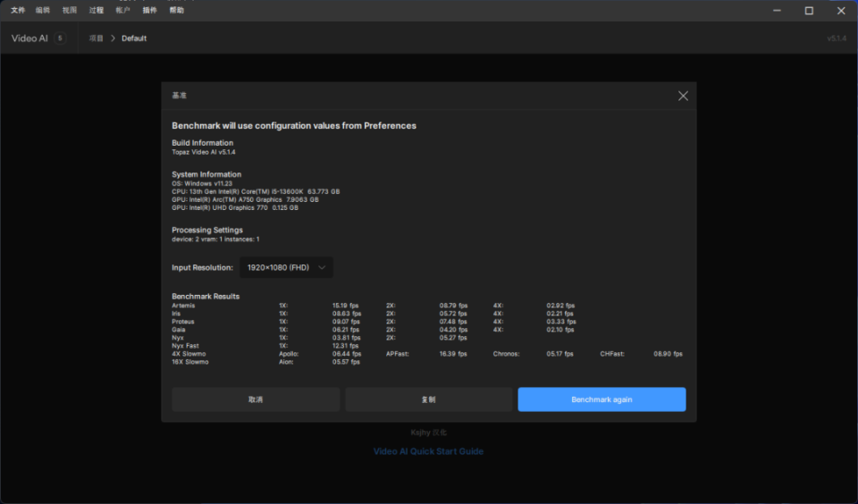This screenshot has height=504, width=858.
Task: Click the 取消 button
Action: [256, 399]
